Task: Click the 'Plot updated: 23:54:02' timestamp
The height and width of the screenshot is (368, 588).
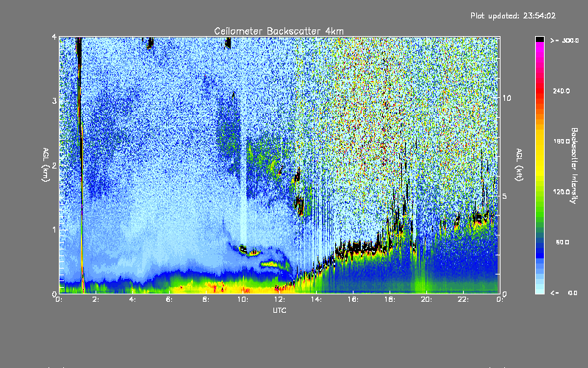Action: (513, 15)
